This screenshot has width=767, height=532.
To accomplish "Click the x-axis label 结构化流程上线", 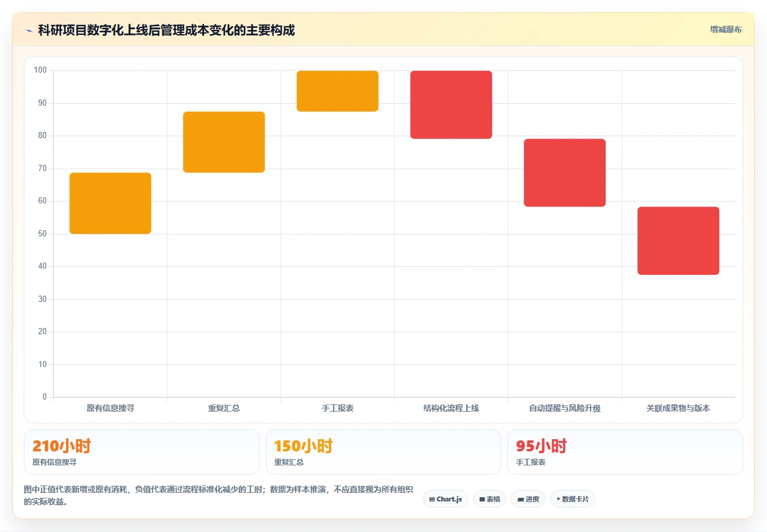I will (x=451, y=408).
